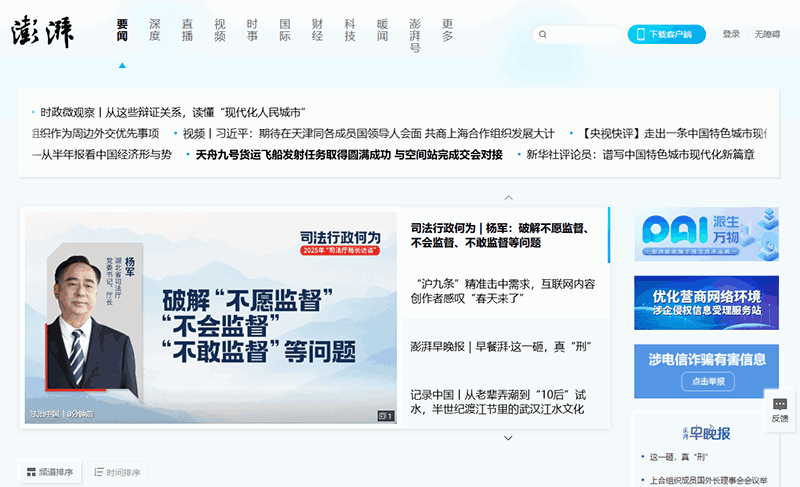
Task: Open the 财经 section
Action: 317,30
